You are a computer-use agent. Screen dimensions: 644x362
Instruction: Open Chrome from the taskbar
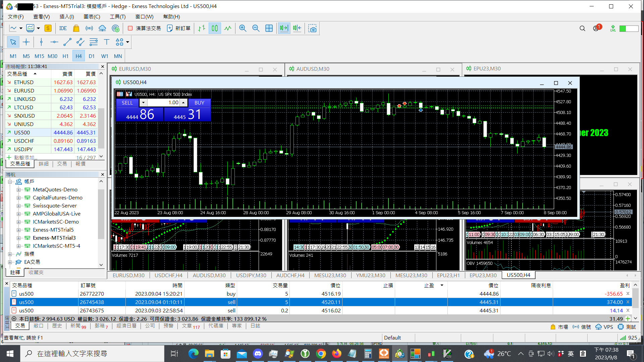pyautogui.click(x=321, y=354)
